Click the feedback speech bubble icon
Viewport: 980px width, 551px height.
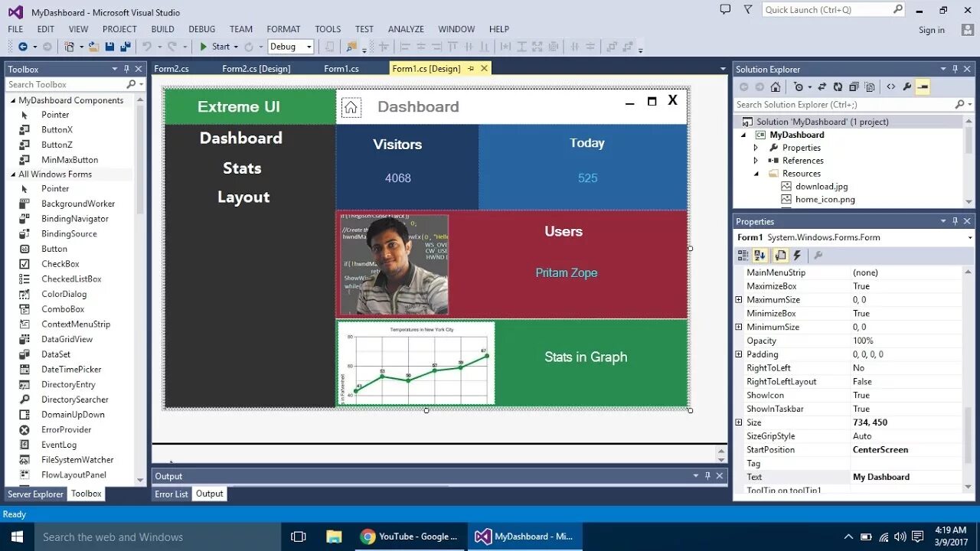point(725,9)
